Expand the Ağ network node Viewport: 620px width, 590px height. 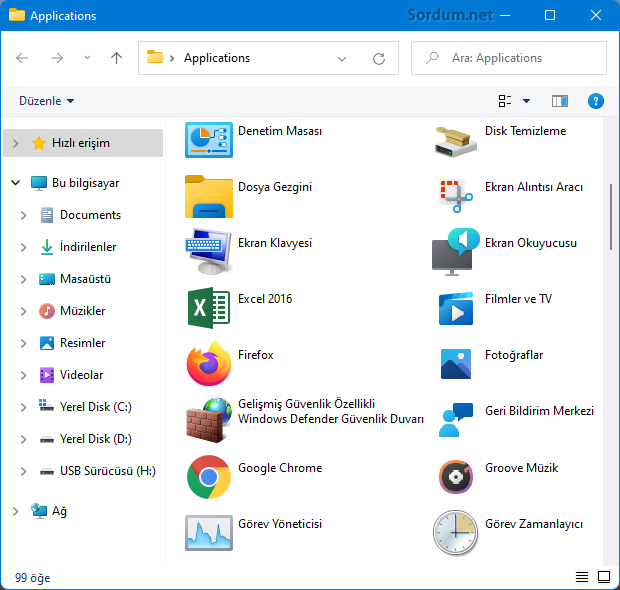[15, 511]
